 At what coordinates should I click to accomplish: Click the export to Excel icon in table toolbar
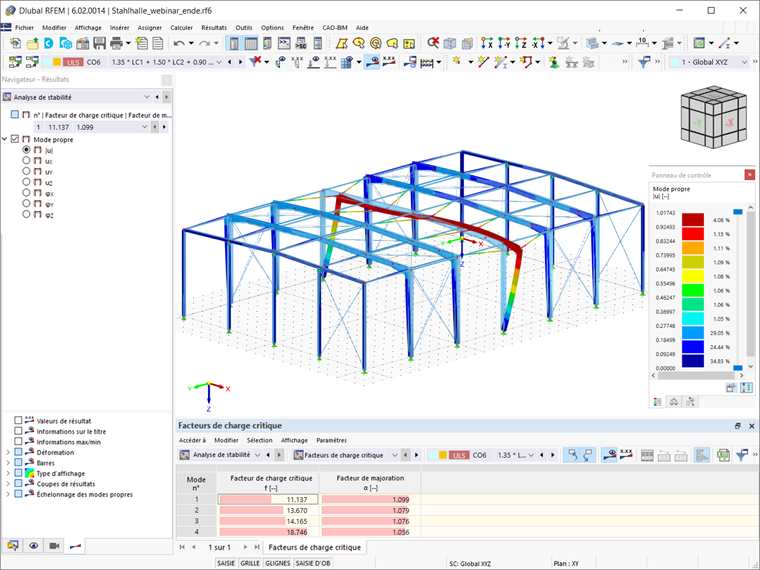click(723, 455)
